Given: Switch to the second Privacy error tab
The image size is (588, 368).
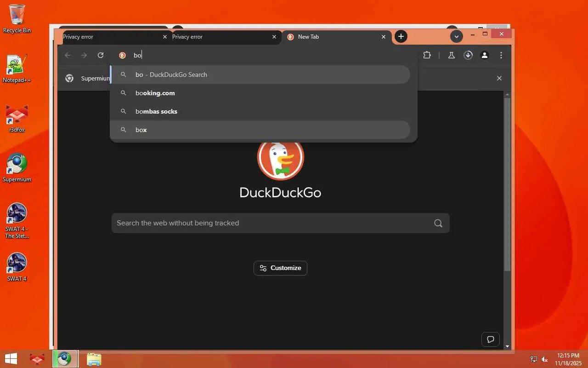Looking at the screenshot, I should pos(225,37).
